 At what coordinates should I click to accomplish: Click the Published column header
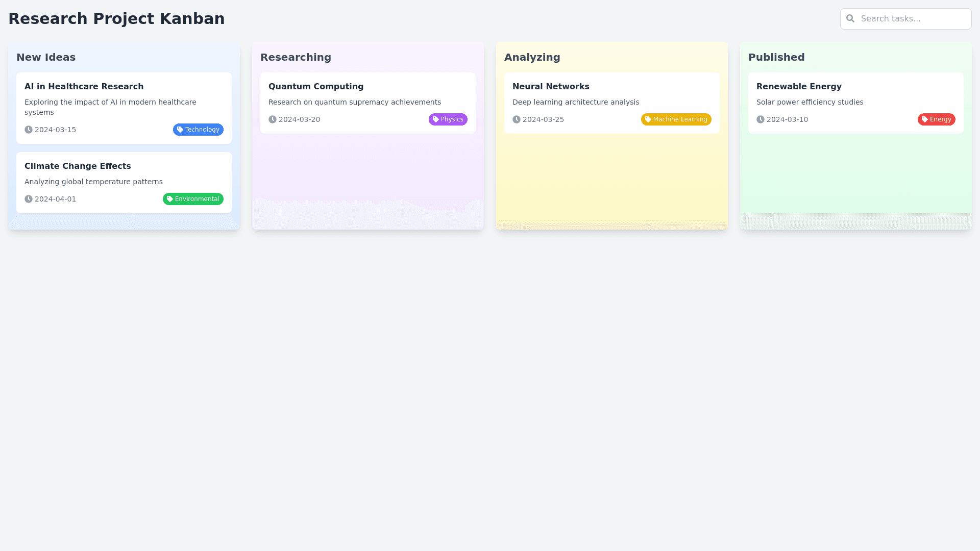tap(776, 57)
